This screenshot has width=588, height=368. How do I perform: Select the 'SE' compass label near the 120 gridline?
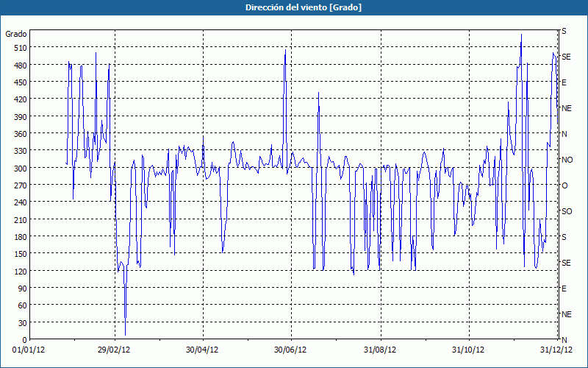(x=566, y=263)
